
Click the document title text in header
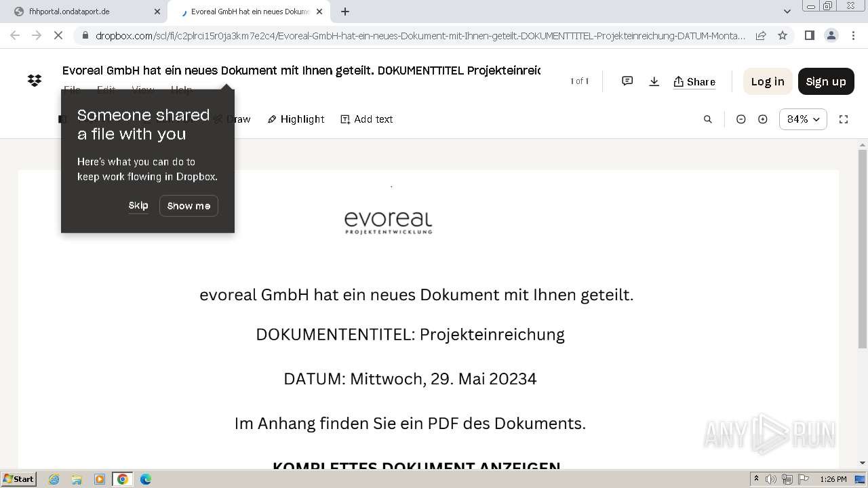tap(301, 70)
